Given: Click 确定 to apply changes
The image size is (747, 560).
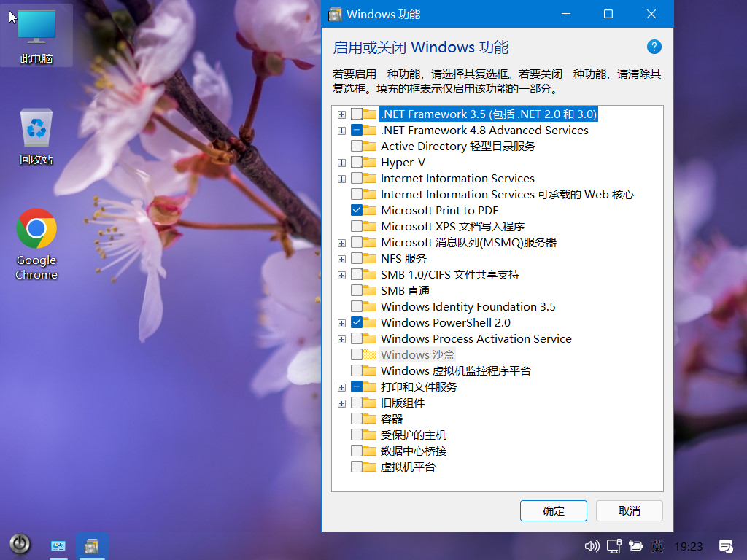Looking at the screenshot, I should (553, 511).
